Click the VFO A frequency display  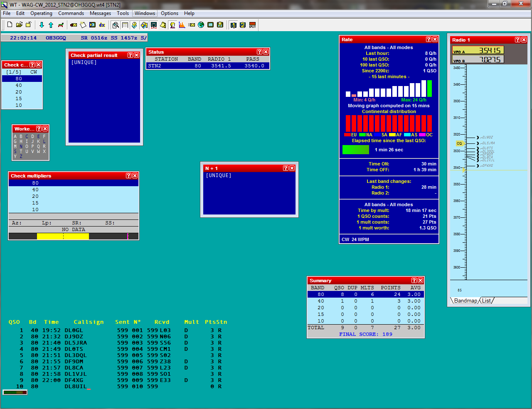click(x=478, y=50)
